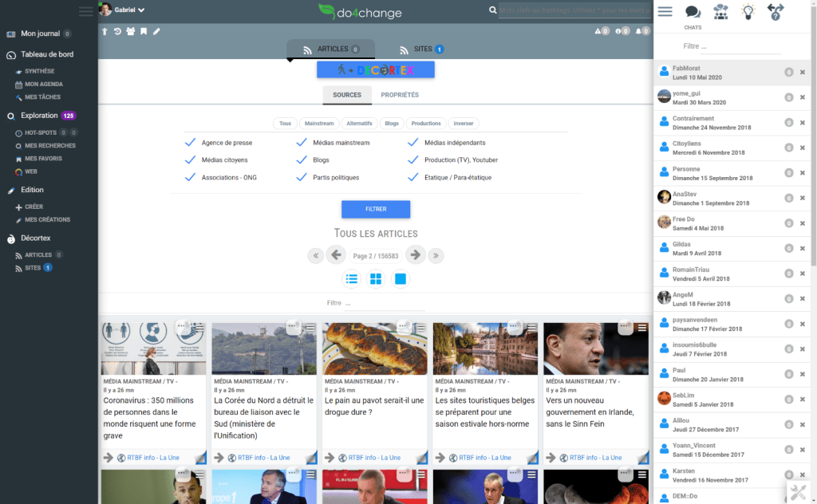The width and height of the screenshot is (817, 504).
Task: Switch to the Sites tab
Action: (421, 49)
